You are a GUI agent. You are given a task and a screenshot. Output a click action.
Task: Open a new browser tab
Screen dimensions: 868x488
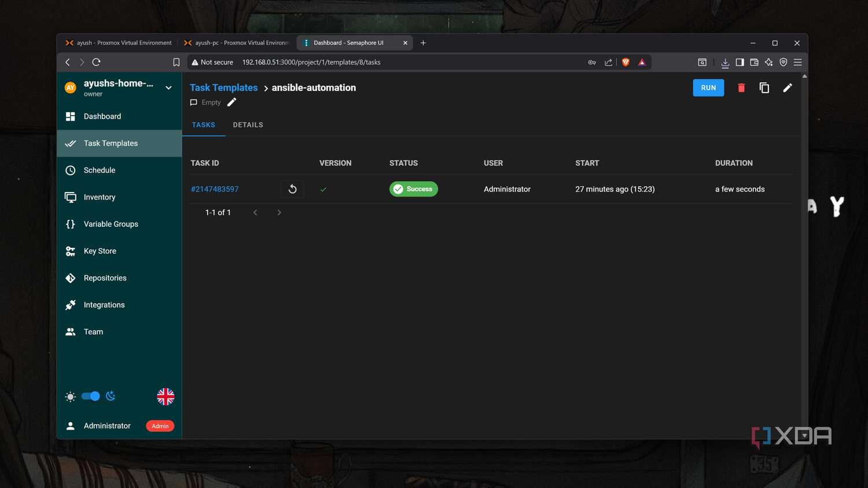pos(423,43)
